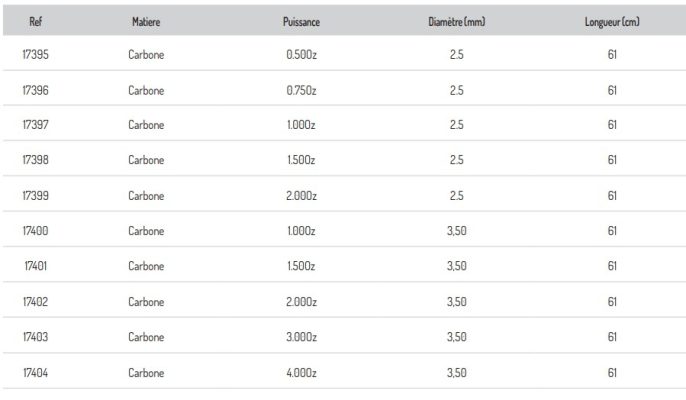
Task: Select reference 17400 cell
Action: pos(35,231)
